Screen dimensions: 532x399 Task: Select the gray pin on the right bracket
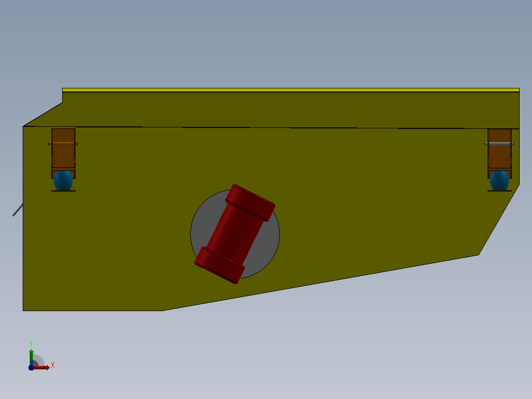click(x=499, y=144)
